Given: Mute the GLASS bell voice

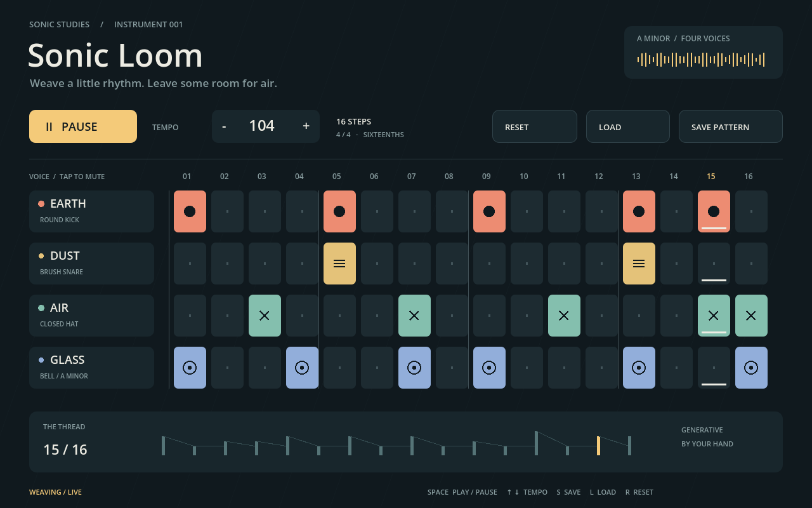Looking at the screenshot, I should coord(91,368).
